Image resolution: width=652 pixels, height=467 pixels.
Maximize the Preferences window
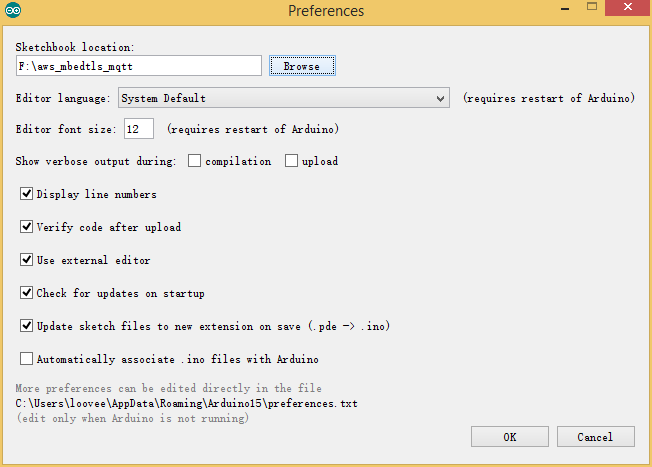pos(592,7)
